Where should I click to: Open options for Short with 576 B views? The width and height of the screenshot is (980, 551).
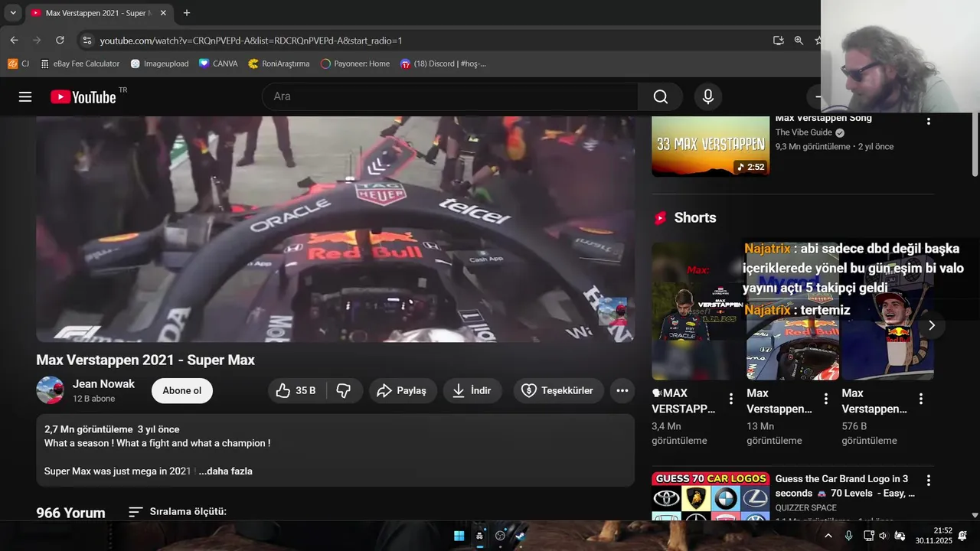point(921,399)
